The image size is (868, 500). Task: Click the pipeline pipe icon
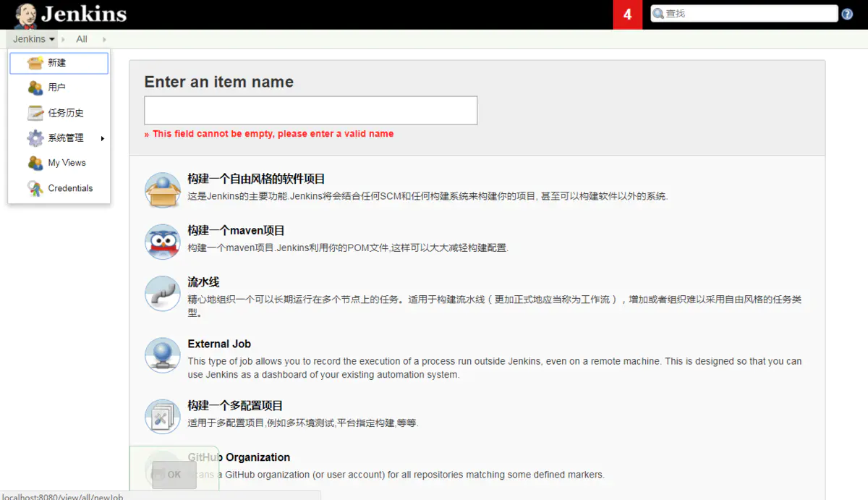pyautogui.click(x=162, y=294)
